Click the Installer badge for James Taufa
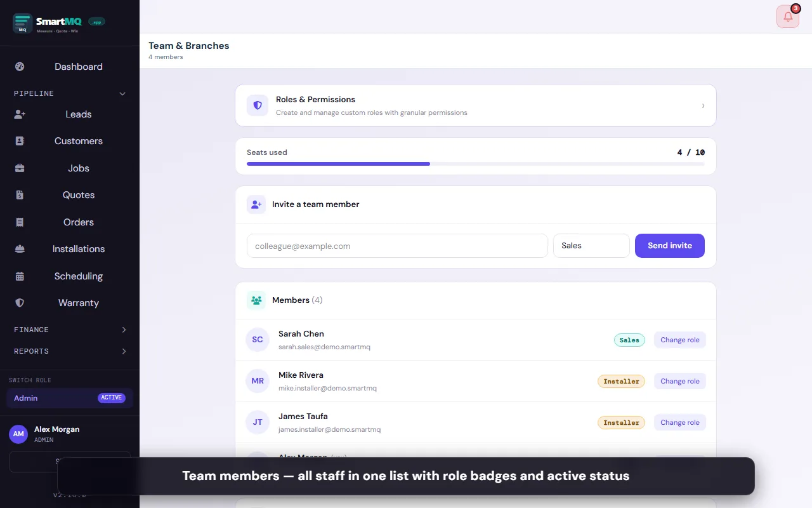Image resolution: width=812 pixels, height=508 pixels. click(621, 422)
